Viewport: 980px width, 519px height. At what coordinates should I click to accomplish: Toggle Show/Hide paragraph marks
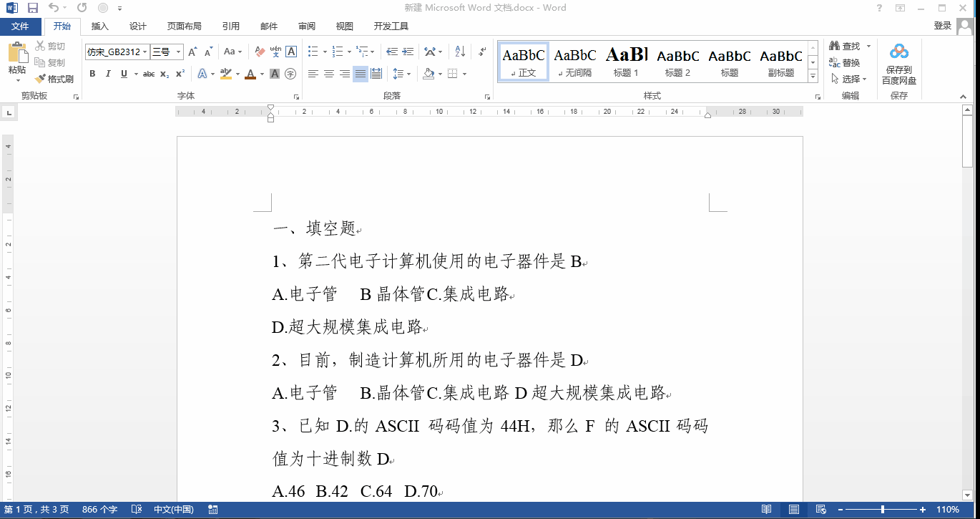(483, 52)
